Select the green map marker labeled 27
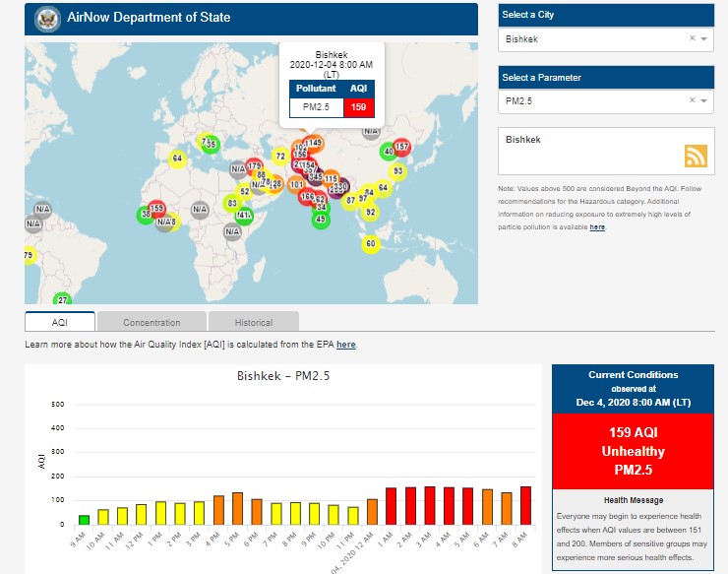Viewport: 728px width, 574px height. 63,299
